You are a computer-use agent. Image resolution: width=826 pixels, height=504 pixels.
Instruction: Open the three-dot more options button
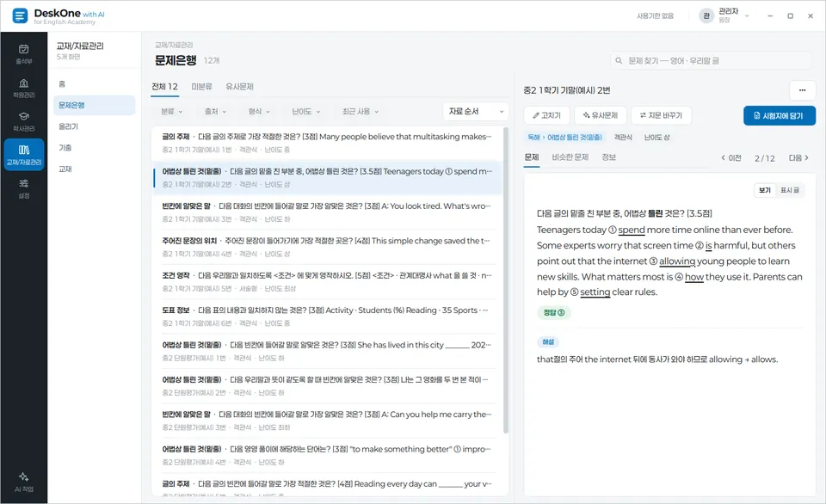click(x=802, y=90)
